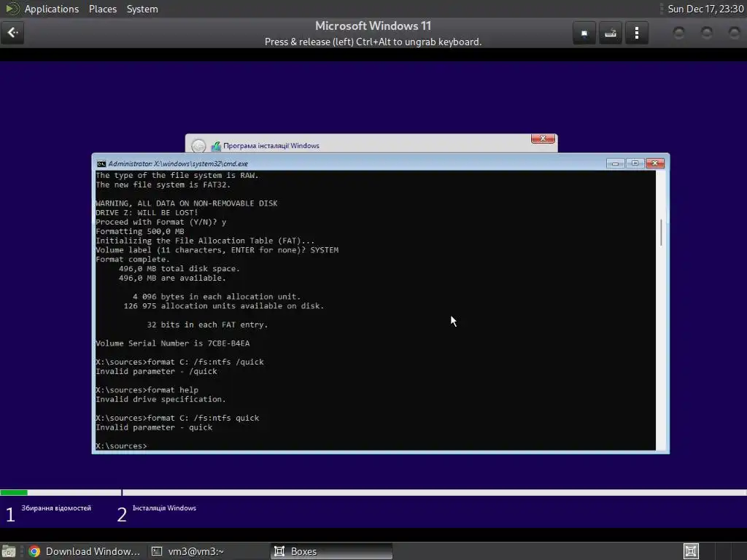
Task: Open the Applications menu
Action: pos(52,9)
